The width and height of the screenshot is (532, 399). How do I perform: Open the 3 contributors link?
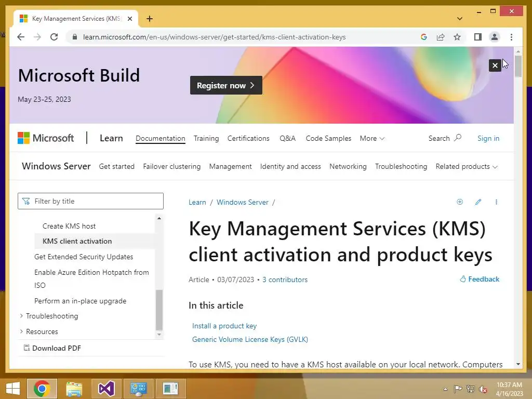click(x=285, y=280)
